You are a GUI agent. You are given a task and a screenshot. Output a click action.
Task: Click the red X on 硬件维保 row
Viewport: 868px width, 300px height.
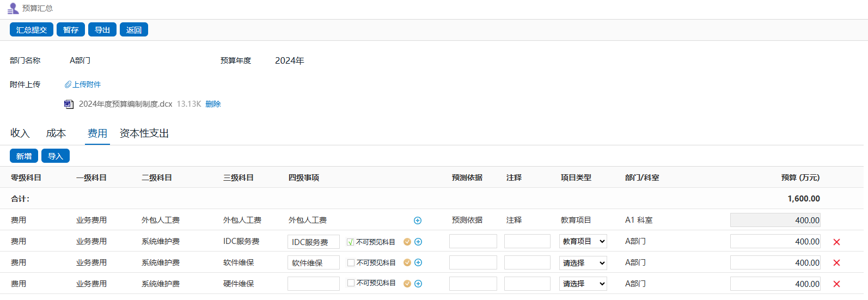(836, 284)
